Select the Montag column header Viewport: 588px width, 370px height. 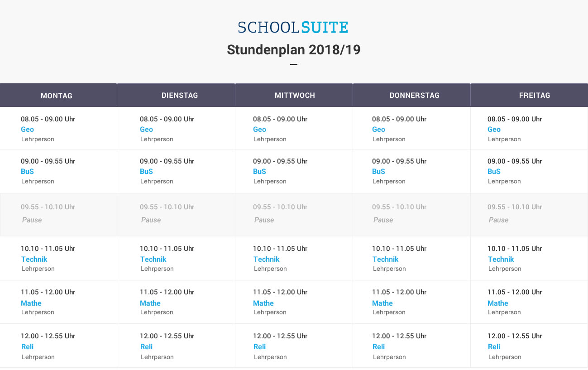(x=57, y=96)
